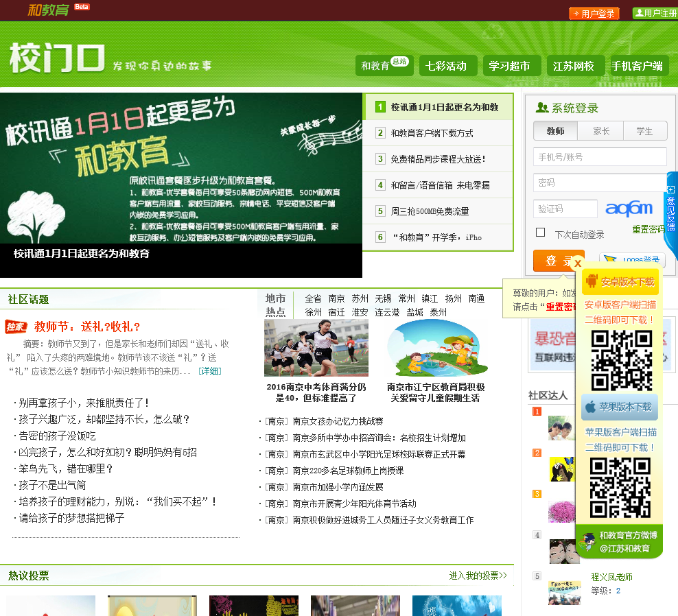Open the 意见反馈 side tab

[670, 215]
